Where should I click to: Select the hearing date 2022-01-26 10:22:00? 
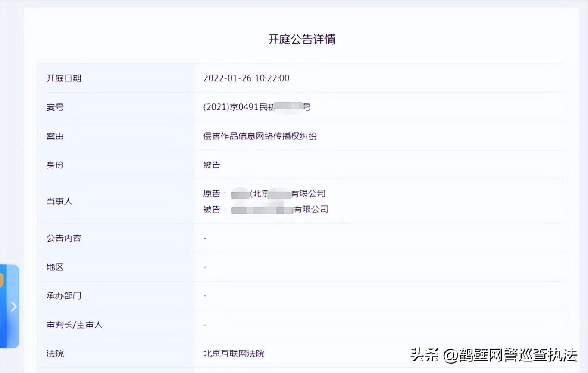point(246,78)
